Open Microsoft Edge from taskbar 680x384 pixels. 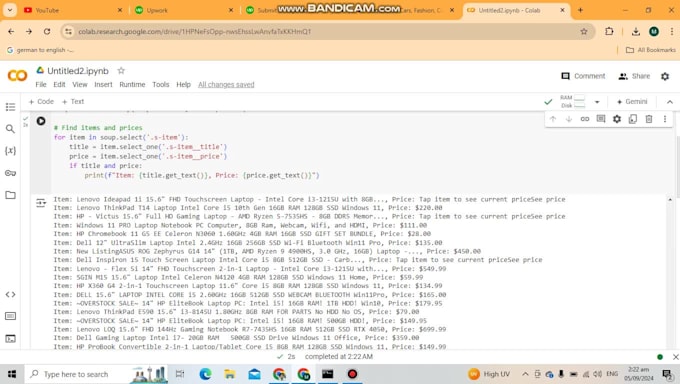[x=205, y=374]
